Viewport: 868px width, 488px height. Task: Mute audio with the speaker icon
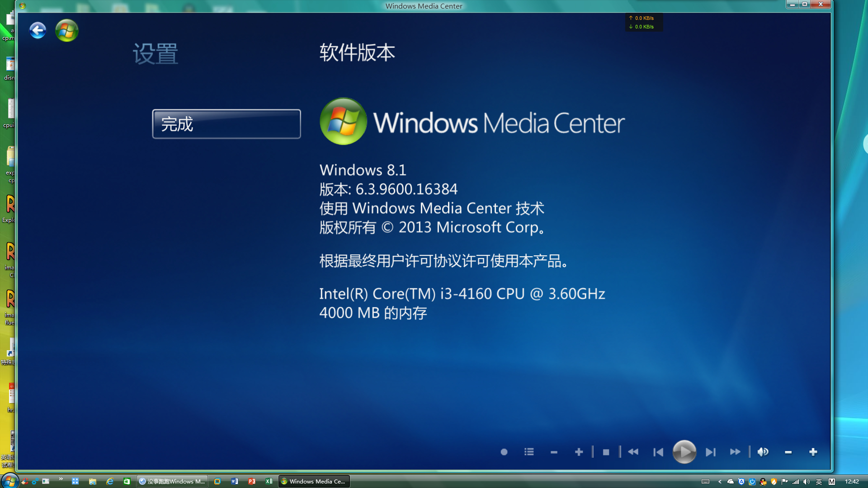(x=763, y=452)
